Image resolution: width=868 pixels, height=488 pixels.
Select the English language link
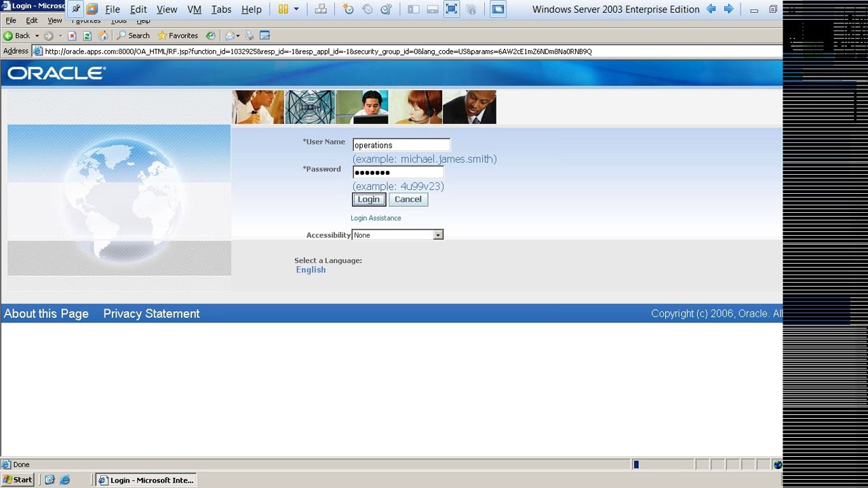311,270
